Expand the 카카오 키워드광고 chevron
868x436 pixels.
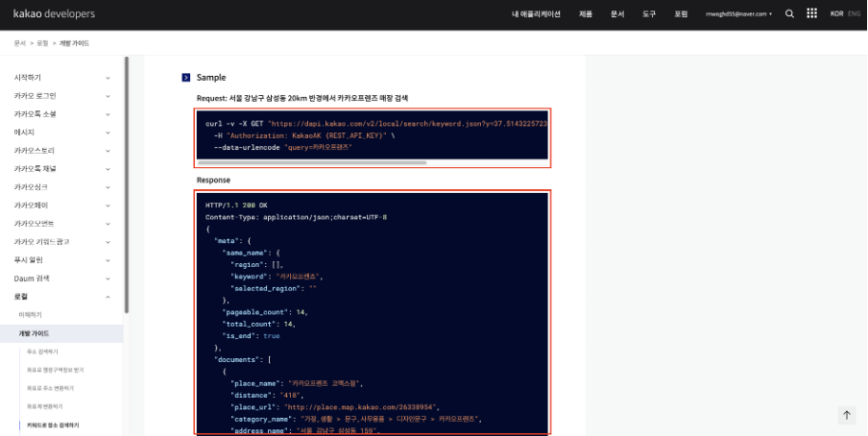(108, 242)
